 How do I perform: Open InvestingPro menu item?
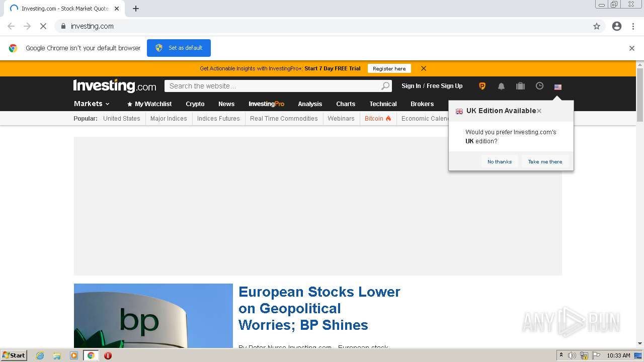[267, 104]
